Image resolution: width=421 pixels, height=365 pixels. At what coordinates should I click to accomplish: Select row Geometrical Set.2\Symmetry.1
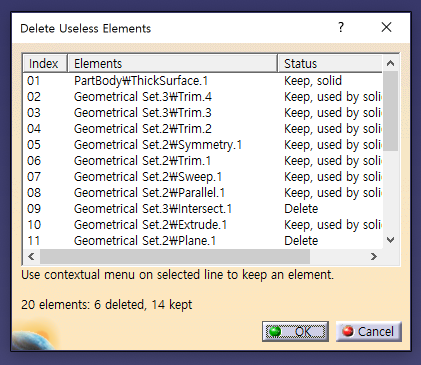tap(203, 145)
